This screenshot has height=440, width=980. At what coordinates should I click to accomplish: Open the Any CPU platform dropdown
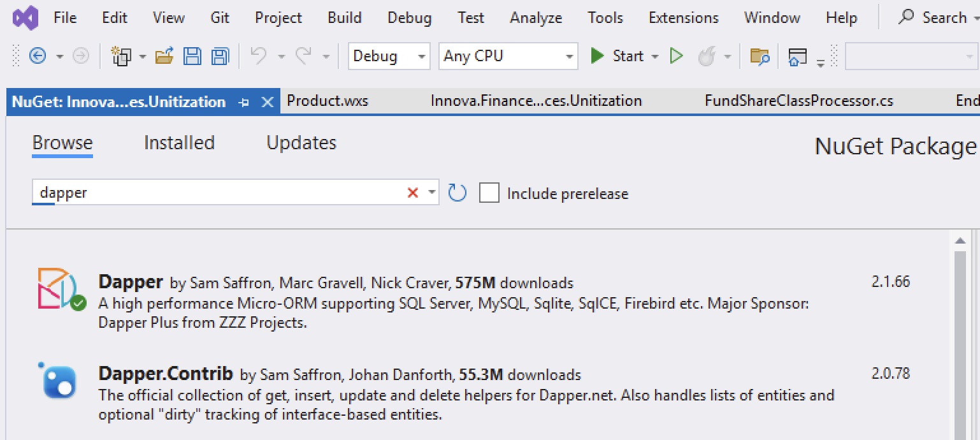[569, 57]
